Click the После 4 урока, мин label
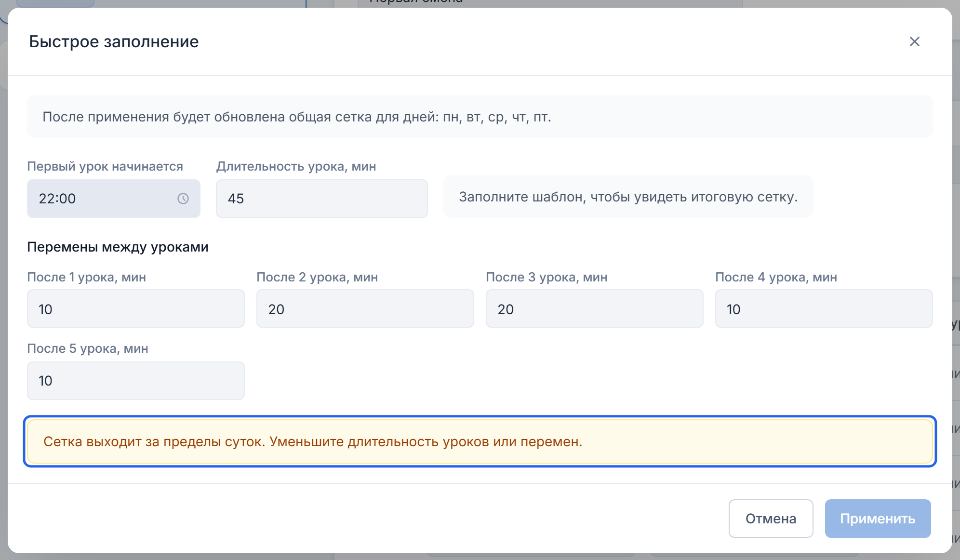 tap(776, 277)
